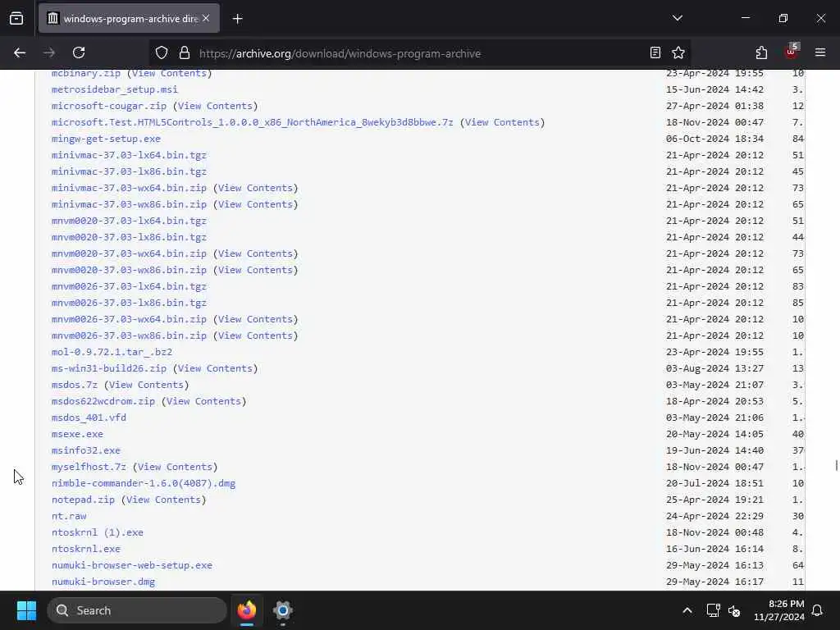View Contents of microsoft.Test.HTML5Controls archive
Screen dimensions: 840x630
coord(502,122)
